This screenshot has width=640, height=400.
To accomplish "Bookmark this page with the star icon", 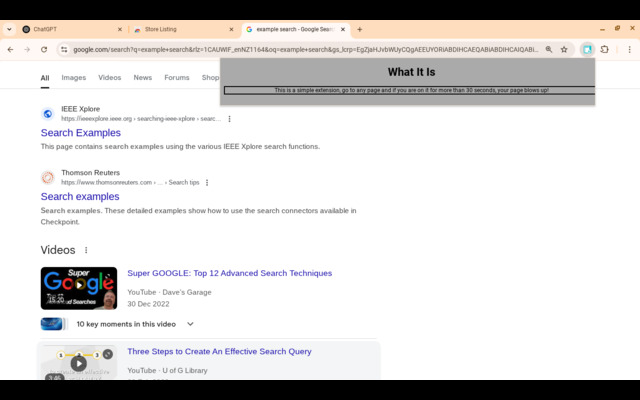I will 564,49.
